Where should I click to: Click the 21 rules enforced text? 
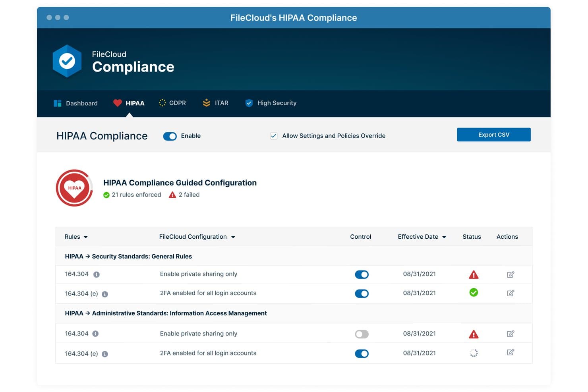click(136, 195)
